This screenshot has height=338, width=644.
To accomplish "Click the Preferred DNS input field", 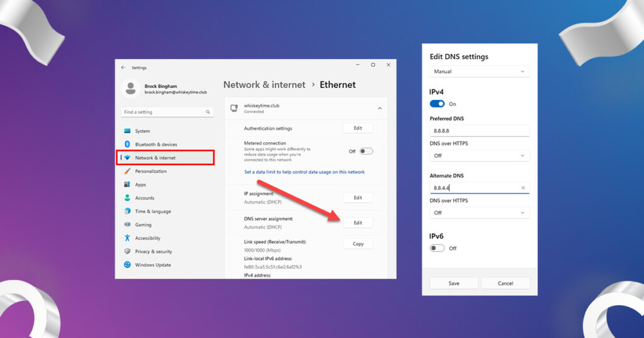I will point(479,131).
